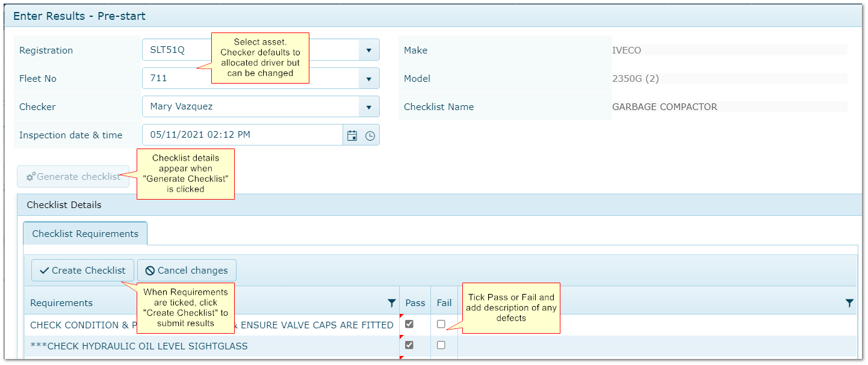Tick Fail for hydraulic oil level sightglass

tap(441, 345)
